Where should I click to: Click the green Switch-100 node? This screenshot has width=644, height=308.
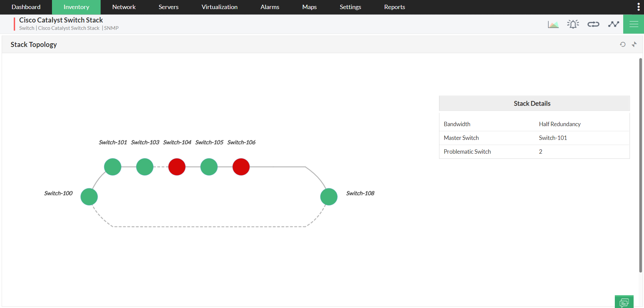(x=89, y=197)
